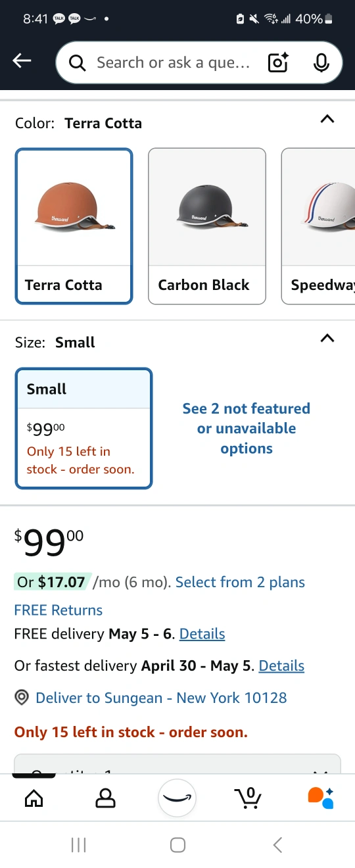Tap the microphone voice search icon
This screenshot has width=355, height=868.
(x=321, y=62)
